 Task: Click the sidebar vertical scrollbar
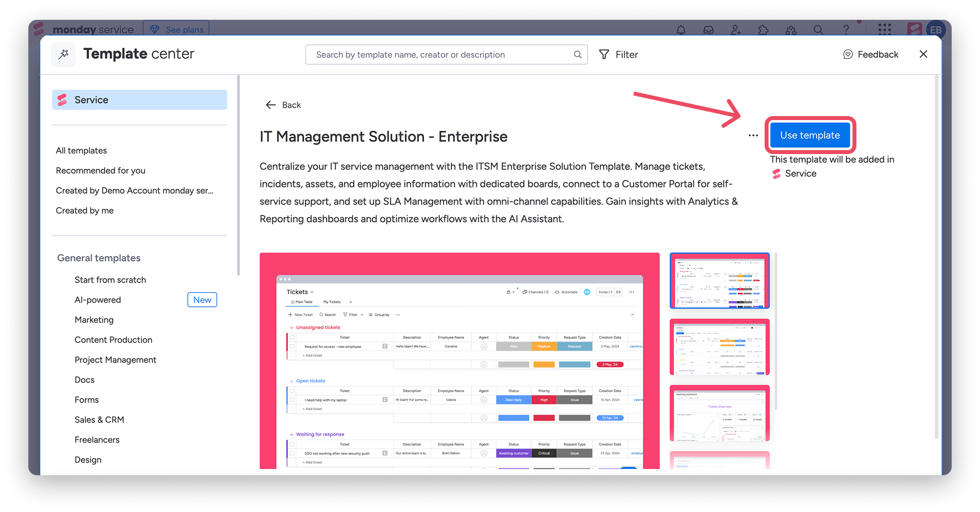238,176
